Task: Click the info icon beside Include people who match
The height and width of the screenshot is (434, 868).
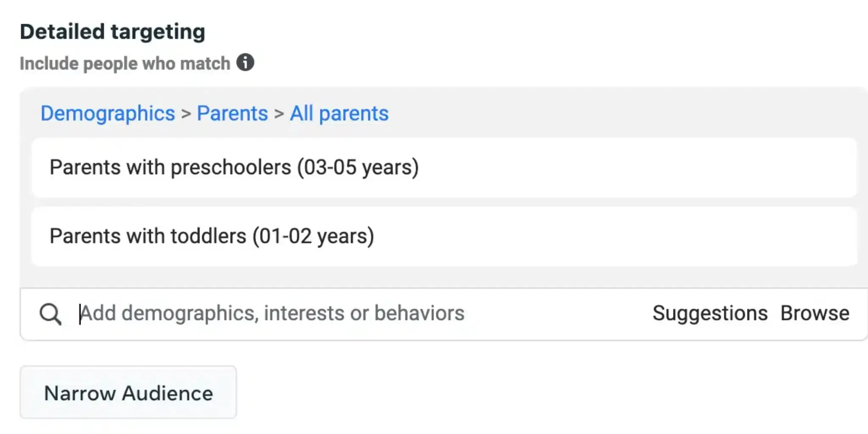Action: (245, 63)
